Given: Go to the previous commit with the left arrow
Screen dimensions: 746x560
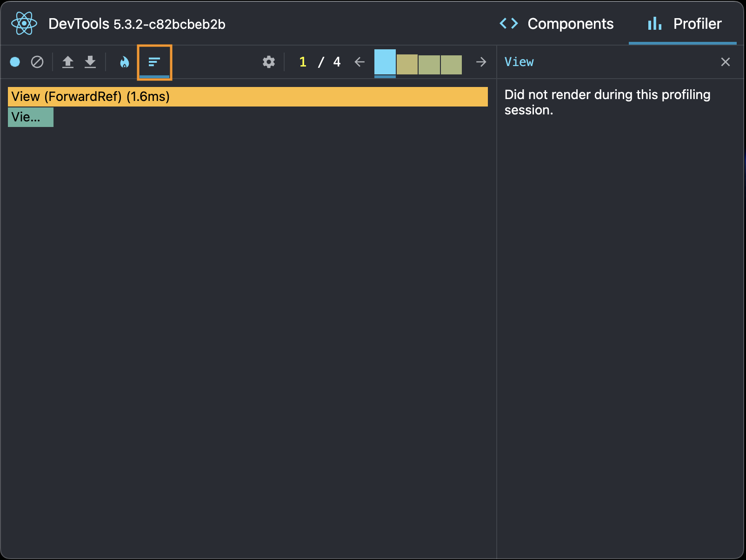Looking at the screenshot, I should pyautogui.click(x=359, y=62).
